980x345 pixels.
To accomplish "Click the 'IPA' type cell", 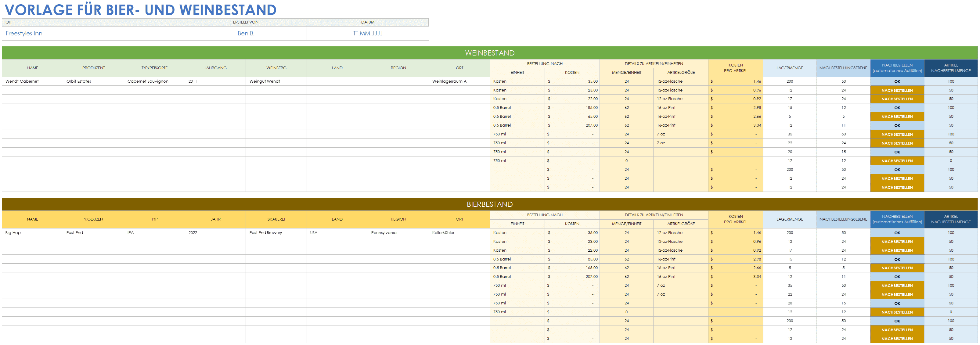I will coord(154,233).
